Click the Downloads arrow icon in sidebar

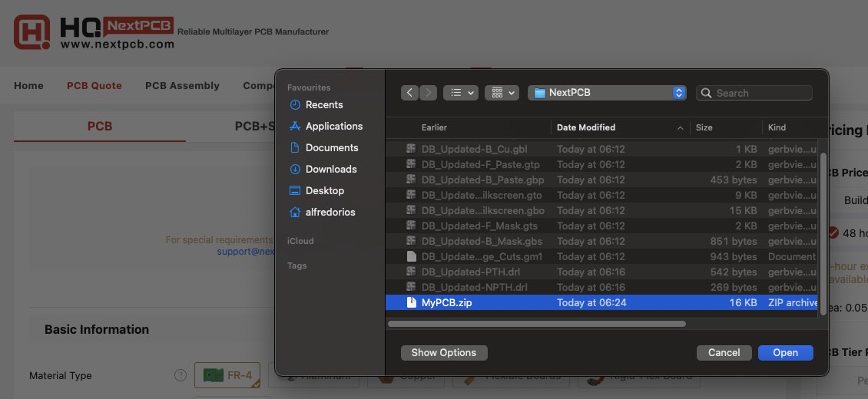click(x=295, y=169)
